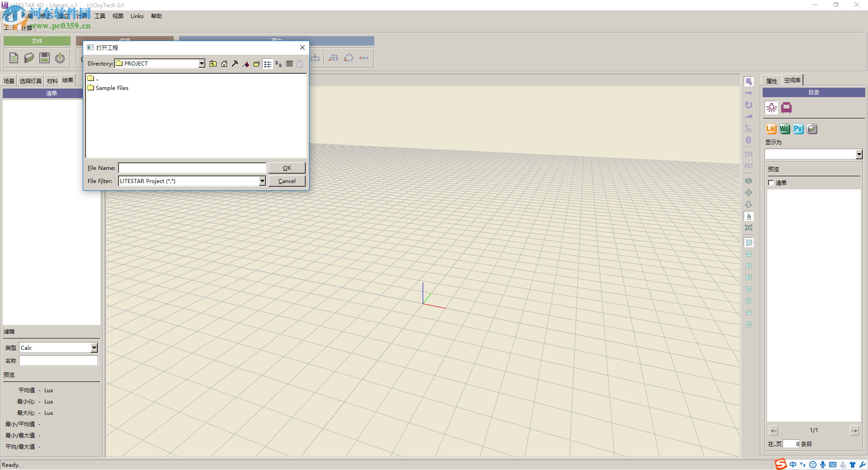The width and height of the screenshot is (868, 470).
Task: Open the Pv catalog icon
Action: pyautogui.click(x=798, y=129)
